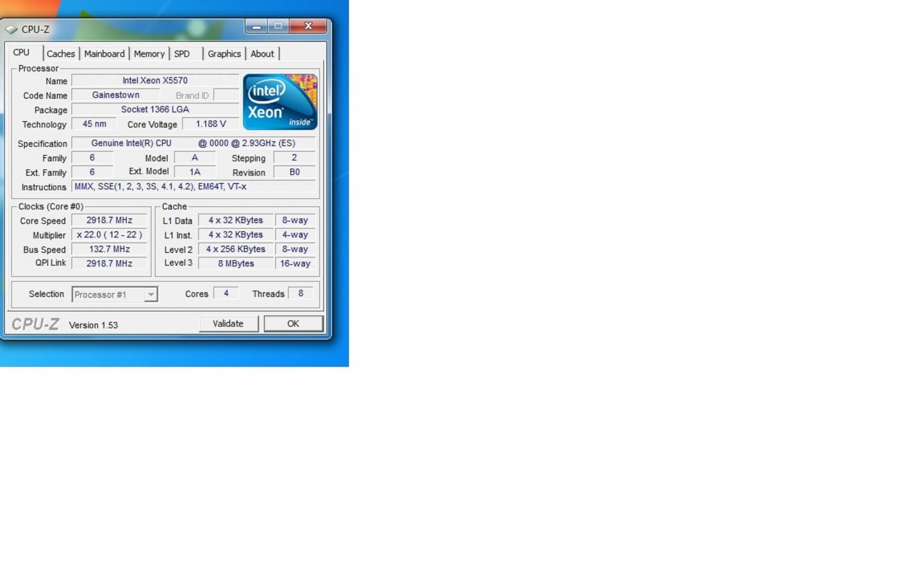This screenshot has width=924, height=578.
Task: Click the Model value A
Action: point(195,158)
